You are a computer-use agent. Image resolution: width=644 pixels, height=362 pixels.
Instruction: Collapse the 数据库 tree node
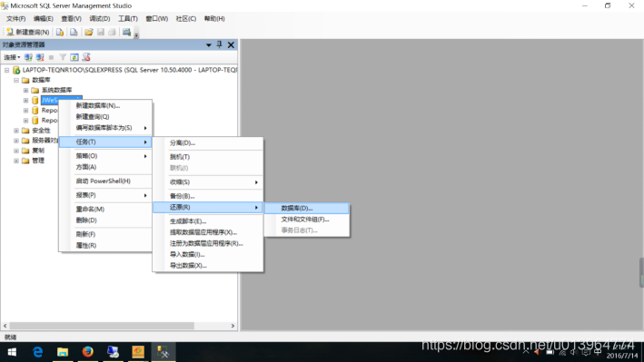point(16,80)
